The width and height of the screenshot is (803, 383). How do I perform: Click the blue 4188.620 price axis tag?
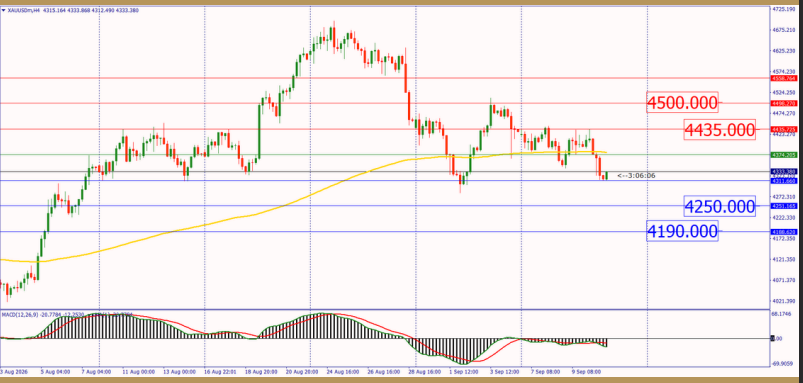[x=784, y=232]
